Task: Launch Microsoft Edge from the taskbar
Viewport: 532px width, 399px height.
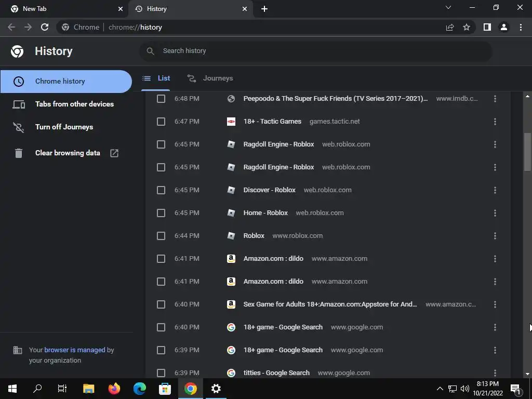Action: (139, 389)
